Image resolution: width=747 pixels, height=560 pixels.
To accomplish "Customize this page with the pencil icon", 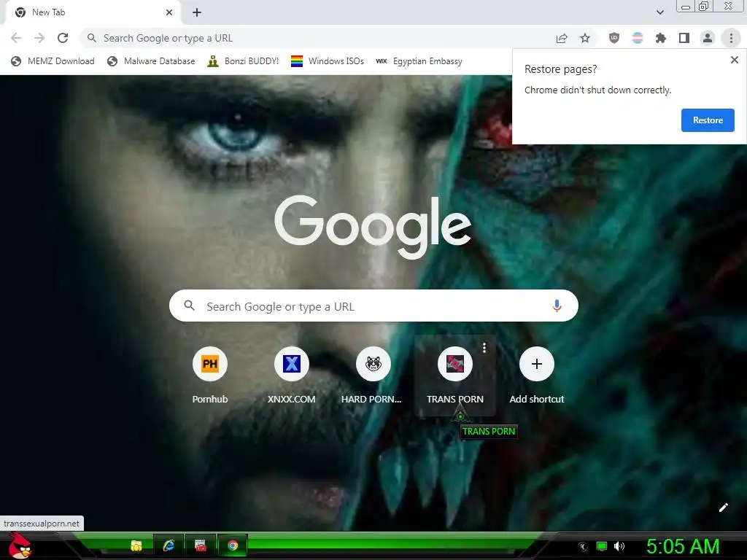I will pos(723,507).
